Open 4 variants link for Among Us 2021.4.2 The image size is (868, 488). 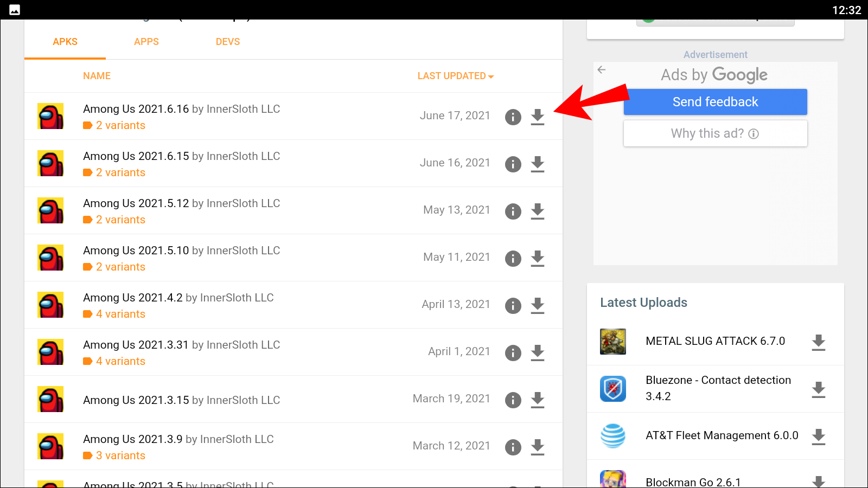pyautogui.click(x=120, y=314)
